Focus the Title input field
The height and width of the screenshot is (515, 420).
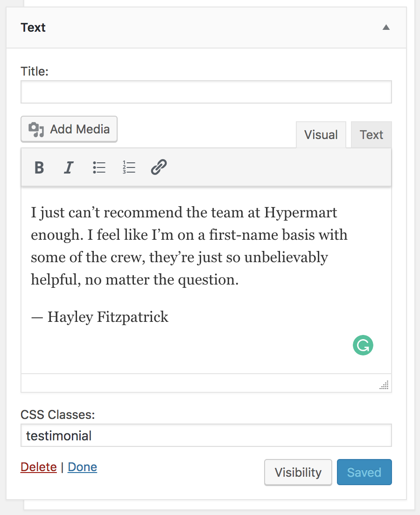click(x=206, y=92)
